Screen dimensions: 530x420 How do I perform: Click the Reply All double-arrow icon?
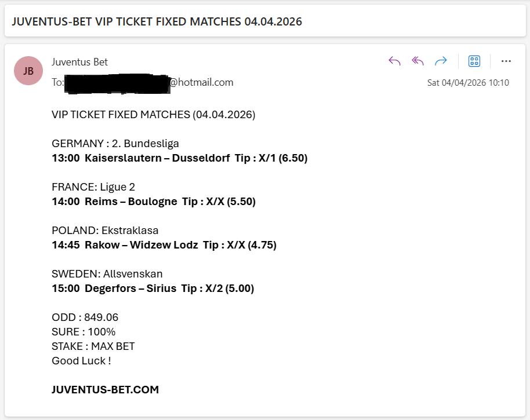418,61
